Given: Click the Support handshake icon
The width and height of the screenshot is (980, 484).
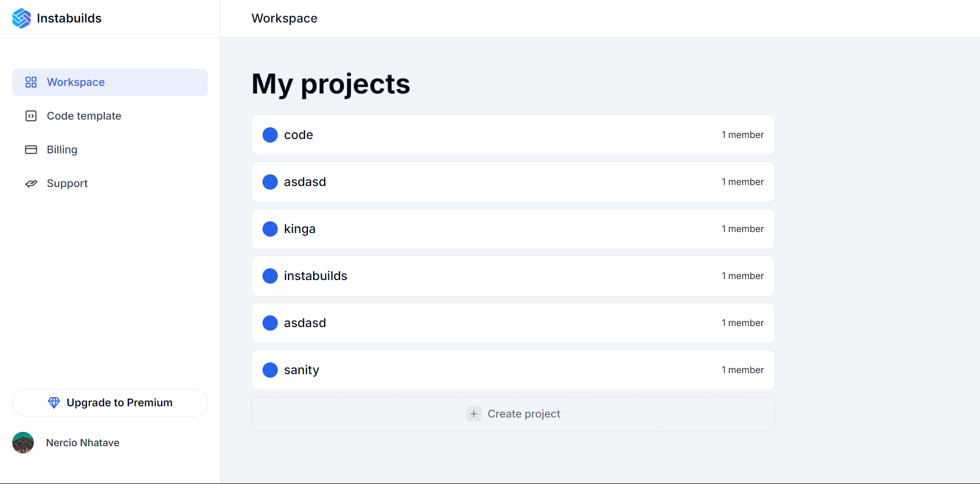Looking at the screenshot, I should point(31,183).
